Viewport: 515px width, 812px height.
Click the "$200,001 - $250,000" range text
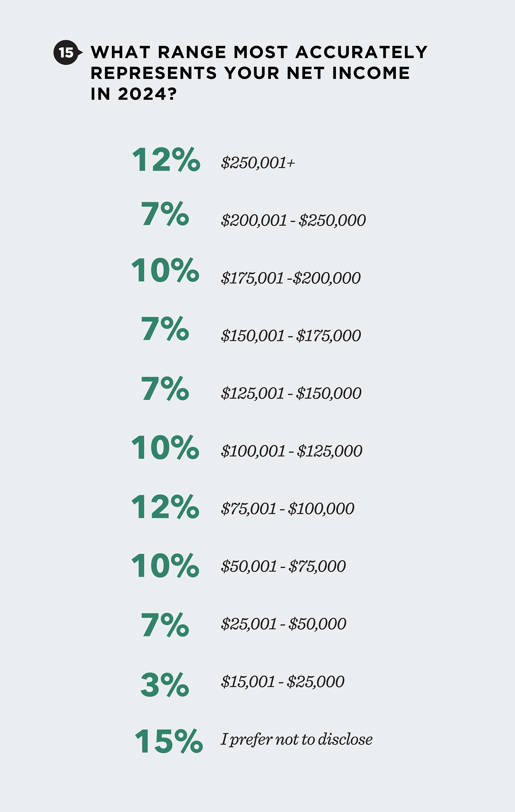tap(293, 220)
